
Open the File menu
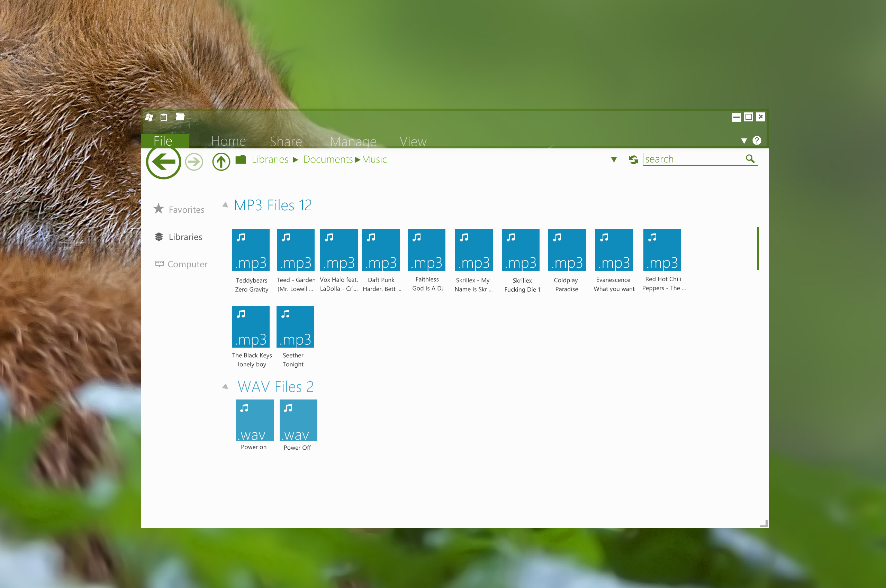(163, 140)
